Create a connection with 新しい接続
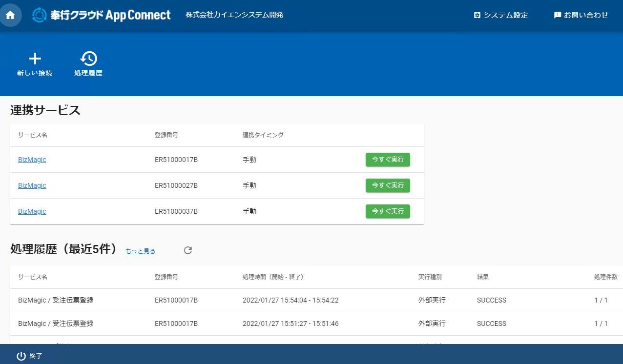Viewport: 623px width, 364px height. click(35, 64)
